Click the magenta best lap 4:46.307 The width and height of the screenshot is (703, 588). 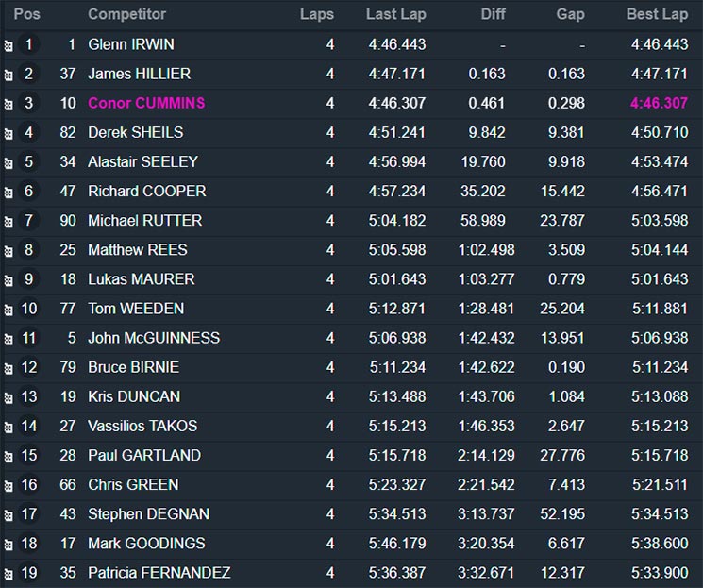(659, 103)
